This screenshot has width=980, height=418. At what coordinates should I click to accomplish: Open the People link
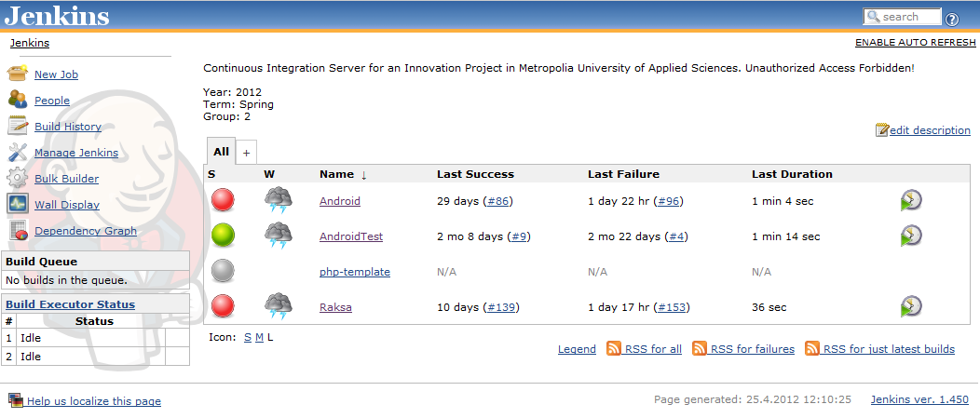(x=52, y=101)
